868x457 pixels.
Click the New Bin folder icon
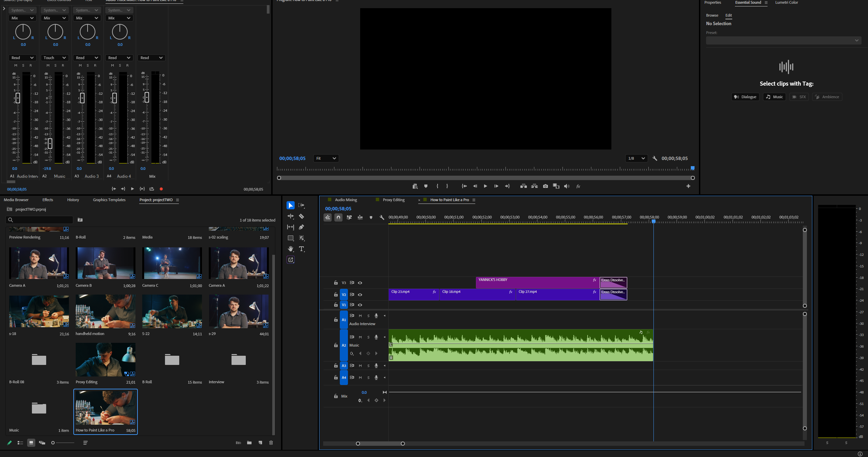coord(250,443)
